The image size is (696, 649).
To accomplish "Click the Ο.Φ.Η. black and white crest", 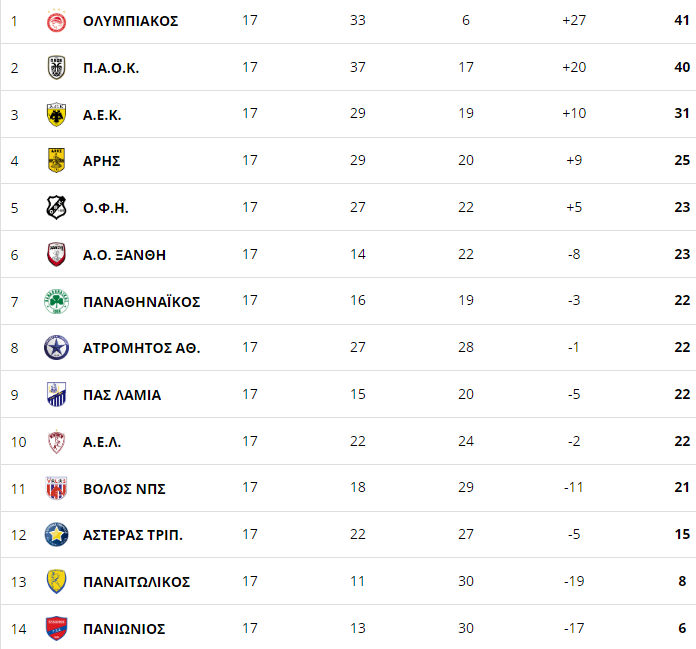I will pos(56,207).
